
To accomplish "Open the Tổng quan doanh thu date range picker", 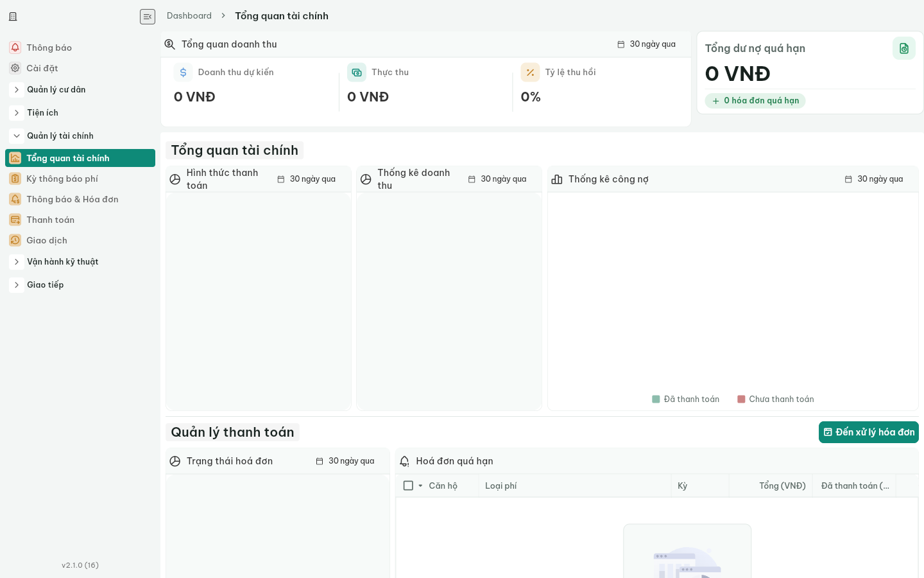I will 647,44.
